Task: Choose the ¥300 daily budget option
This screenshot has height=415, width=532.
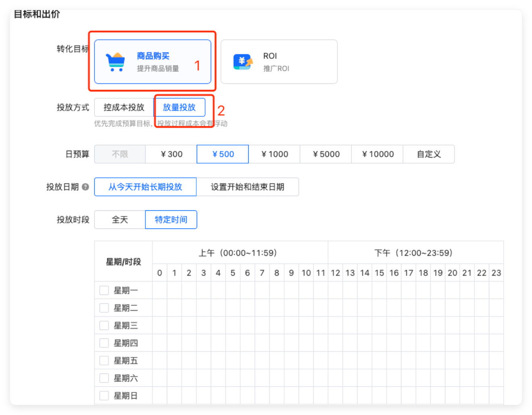Action: click(x=171, y=154)
